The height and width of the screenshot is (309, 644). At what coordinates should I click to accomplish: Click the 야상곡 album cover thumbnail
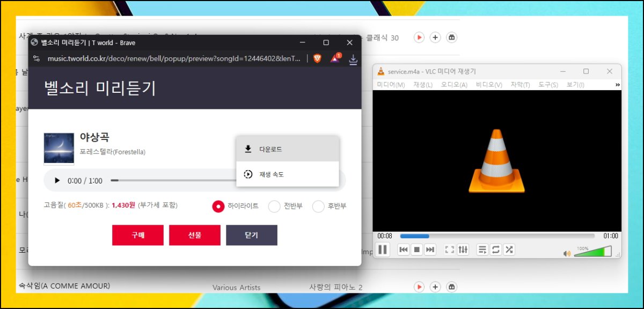tap(59, 149)
